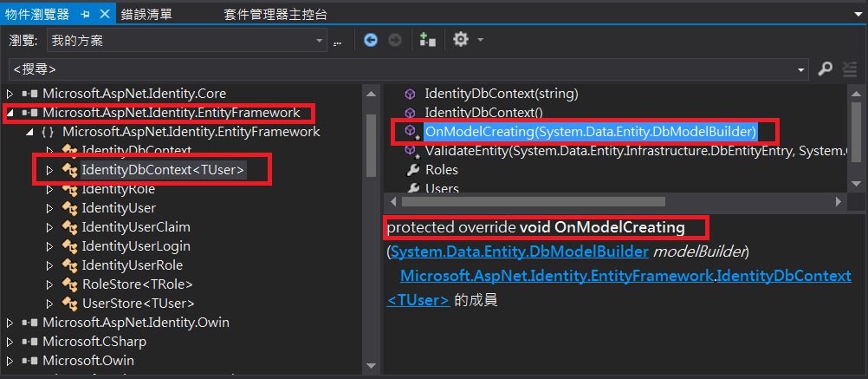The image size is (868, 379).
Task: Expand the IdentityUserRole class node
Action: (x=49, y=265)
